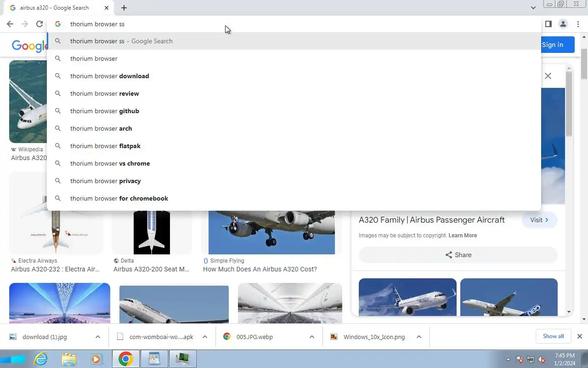This screenshot has width=588, height=368.
Task: Click 'Airbus A320-200 Seat M...' caption
Action: tap(151, 269)
